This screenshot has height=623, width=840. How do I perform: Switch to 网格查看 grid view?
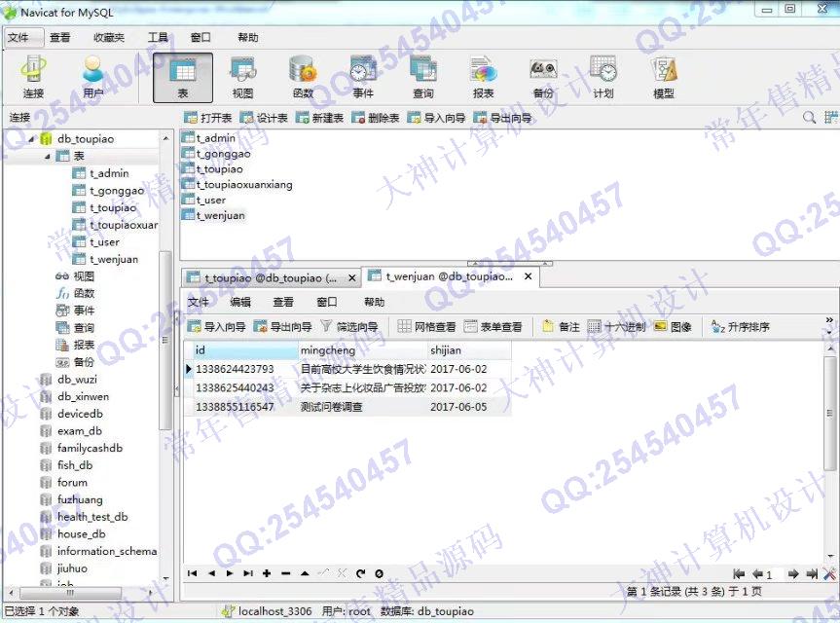[x=427, y=326]
